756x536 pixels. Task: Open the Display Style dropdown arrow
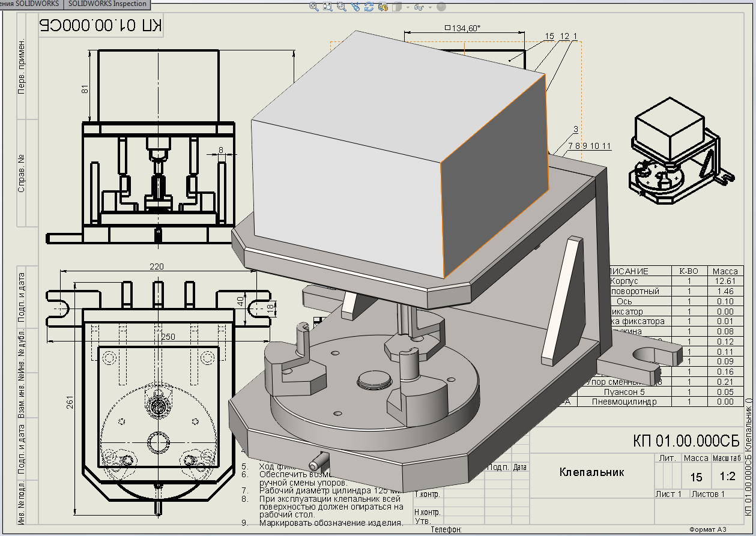[407, 7]
